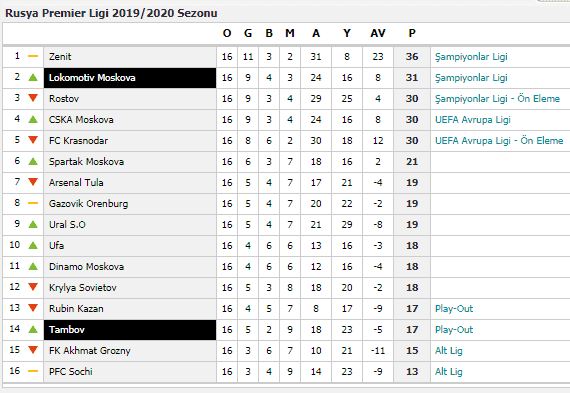
Task: Open Rostov's Şampiyonlar Ligi - Ön Eleme link
Action: 497,99
